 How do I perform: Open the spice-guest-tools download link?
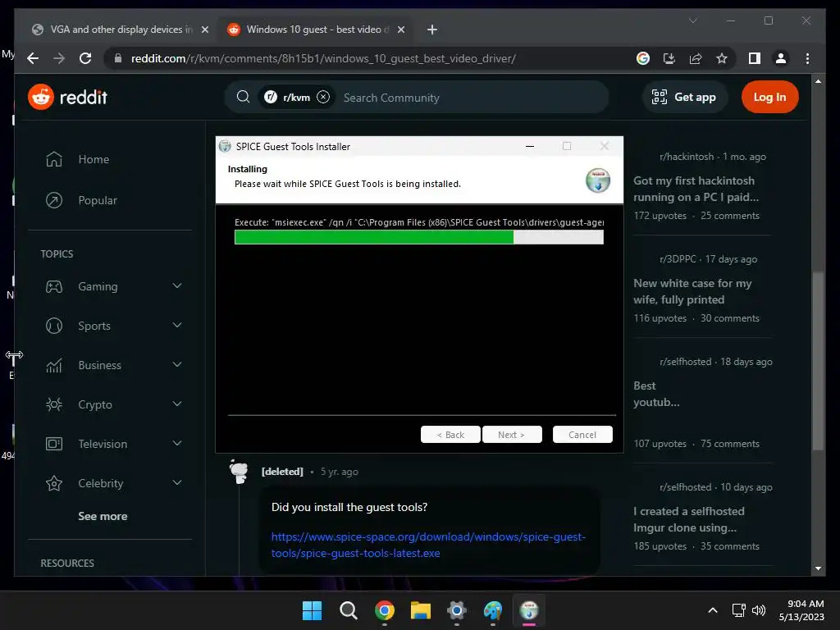pos(428,545)
